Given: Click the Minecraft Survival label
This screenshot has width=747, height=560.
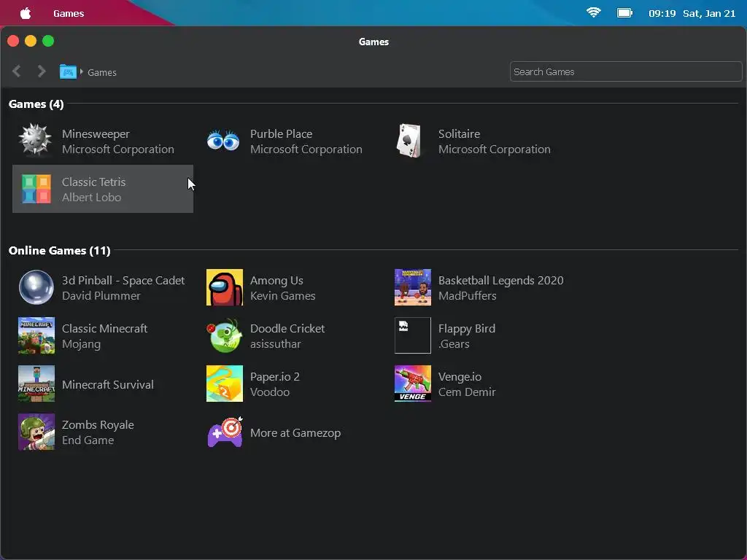Looking at the screenshot, I should coord(108,385).
